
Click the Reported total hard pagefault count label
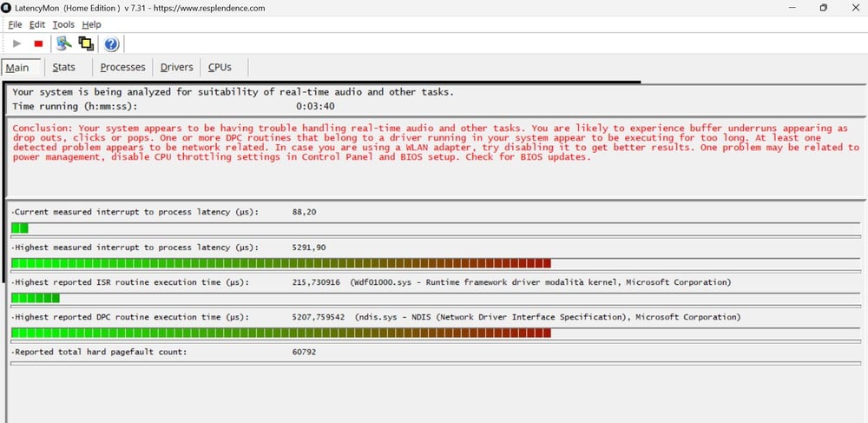coord(100,352)
